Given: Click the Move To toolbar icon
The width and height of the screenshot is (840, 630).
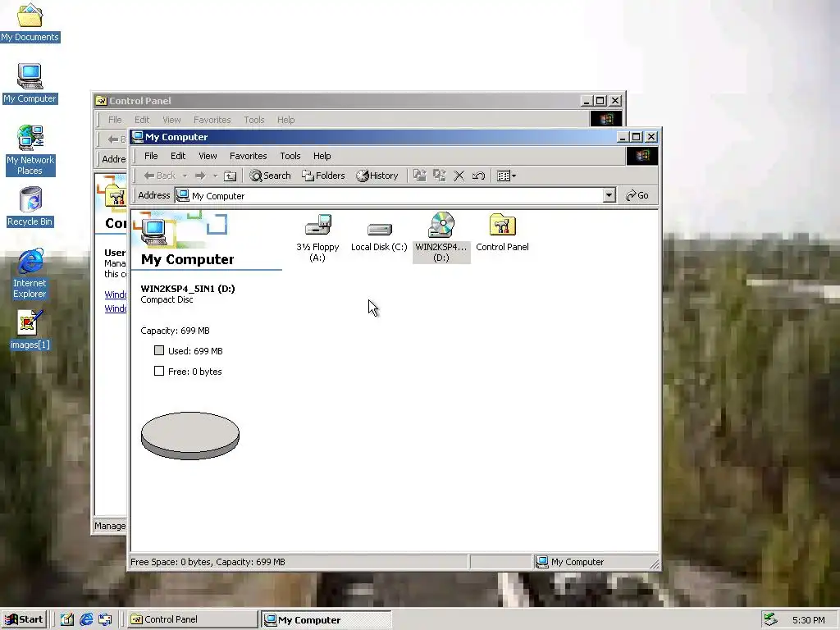Looking at the screenshot, I should [419, 176].
